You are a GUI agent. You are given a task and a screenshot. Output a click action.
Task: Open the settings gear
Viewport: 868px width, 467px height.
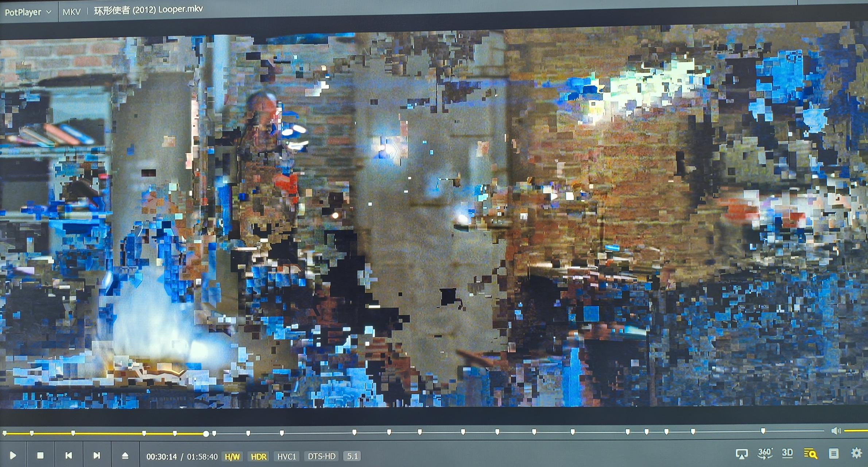click(857, 453)
